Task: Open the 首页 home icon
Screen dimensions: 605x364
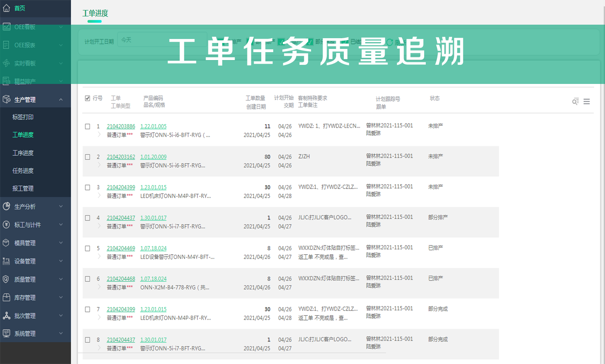Action: (6, 7)
